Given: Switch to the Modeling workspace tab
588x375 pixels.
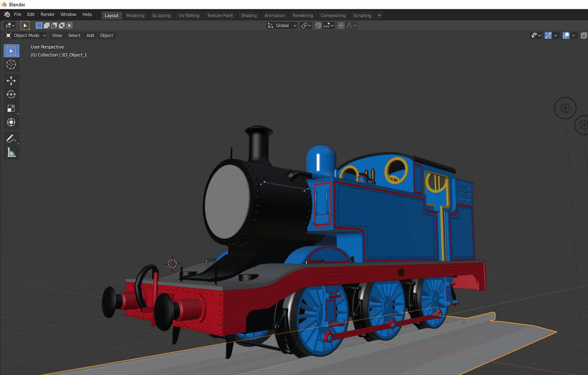Looking at the screenshot, I should [136, 15].
